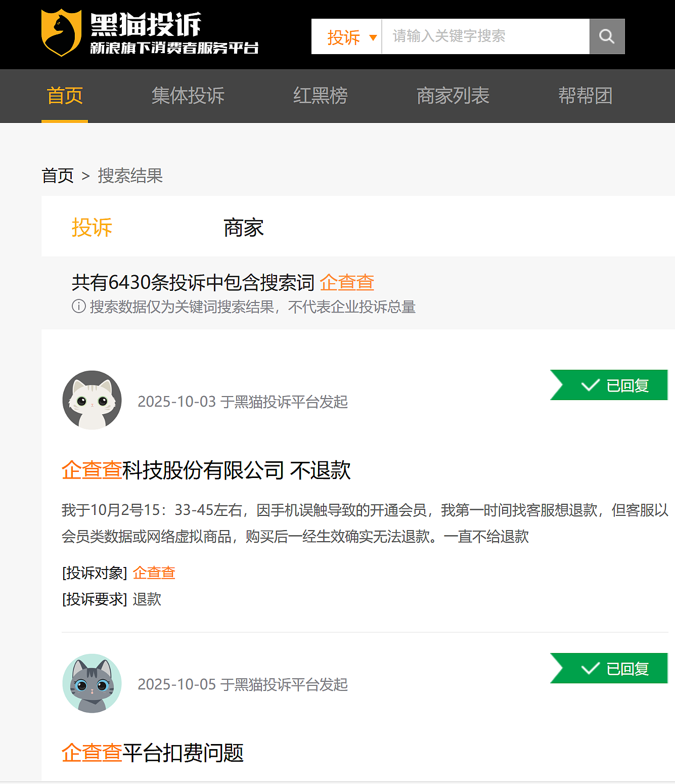This screenshot has width=675, height=784.
Task: Click 企查查 link after 投诉对象
Action: tap(154, 573)
